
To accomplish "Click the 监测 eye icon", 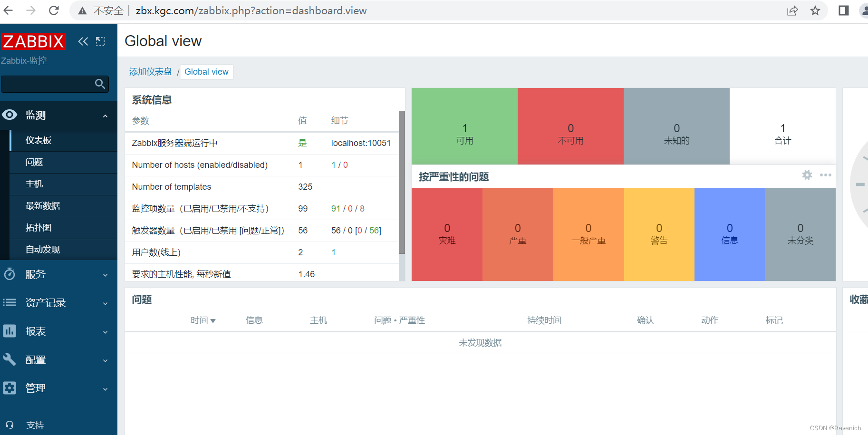I will [x=10, y=115].
